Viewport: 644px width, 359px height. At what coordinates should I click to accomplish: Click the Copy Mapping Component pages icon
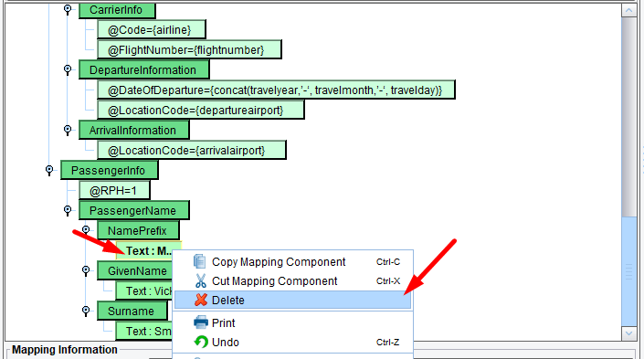[x=200, y=261]
